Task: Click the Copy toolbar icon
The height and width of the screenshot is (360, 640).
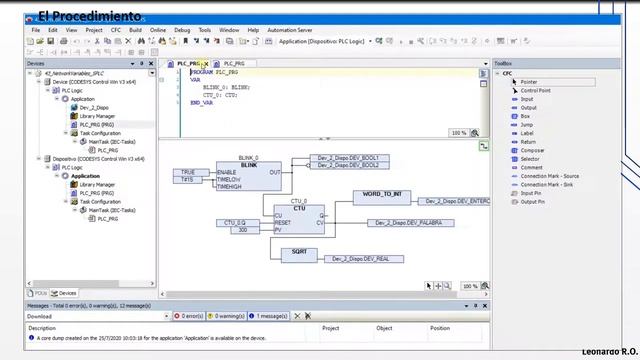Action: pyautogui.click(x=107, y=41)
